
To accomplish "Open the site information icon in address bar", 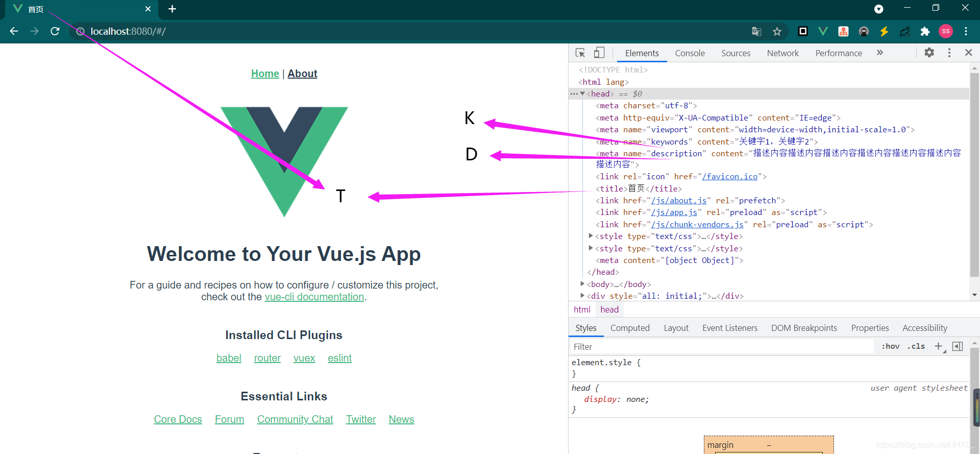I will click(80, 32).
